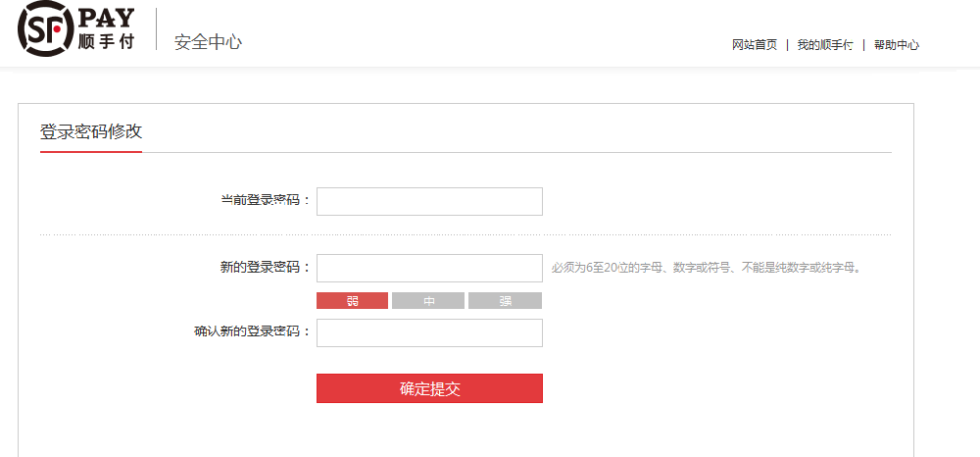Image resolution: width=980 pixels, height=457 pixels.
Task: Click the gray 中 strength indicator
Action: (x=428, y=301)
